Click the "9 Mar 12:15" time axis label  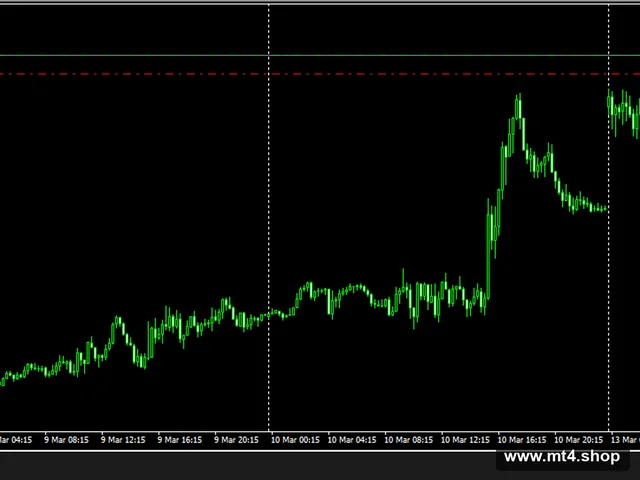pos(123,440)
